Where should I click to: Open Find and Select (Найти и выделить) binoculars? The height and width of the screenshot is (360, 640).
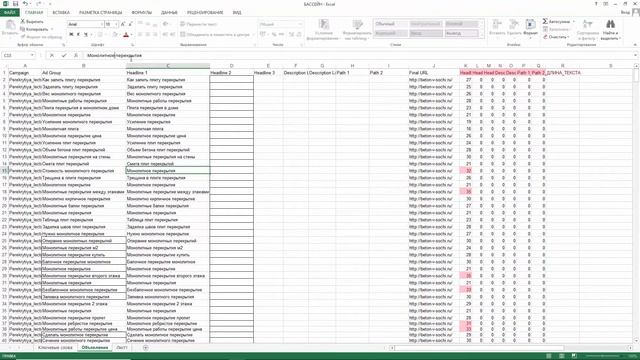610,29
